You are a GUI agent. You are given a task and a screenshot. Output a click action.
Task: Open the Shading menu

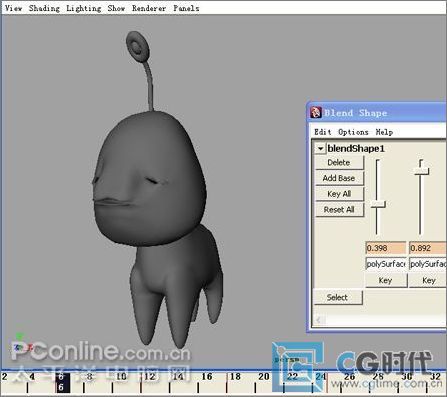pos(44,8)
